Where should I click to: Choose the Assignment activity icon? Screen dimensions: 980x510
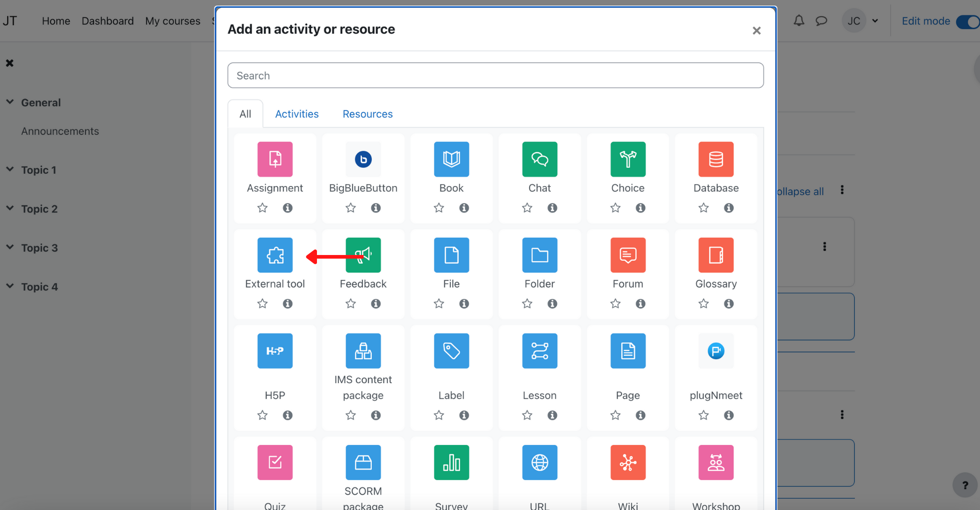[275, 159]
